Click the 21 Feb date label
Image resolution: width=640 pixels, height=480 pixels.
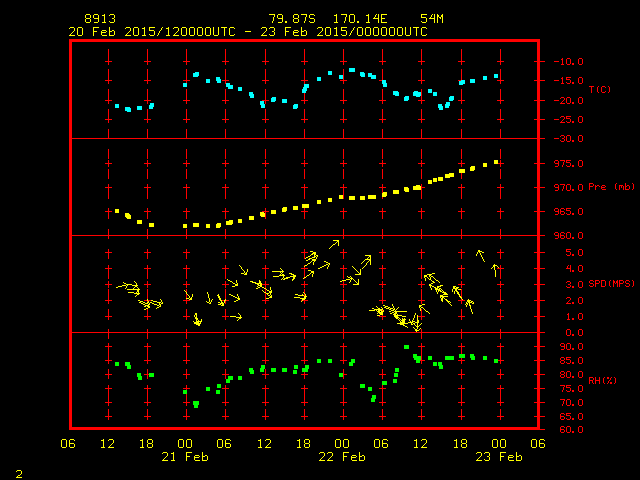pos(185,457)
